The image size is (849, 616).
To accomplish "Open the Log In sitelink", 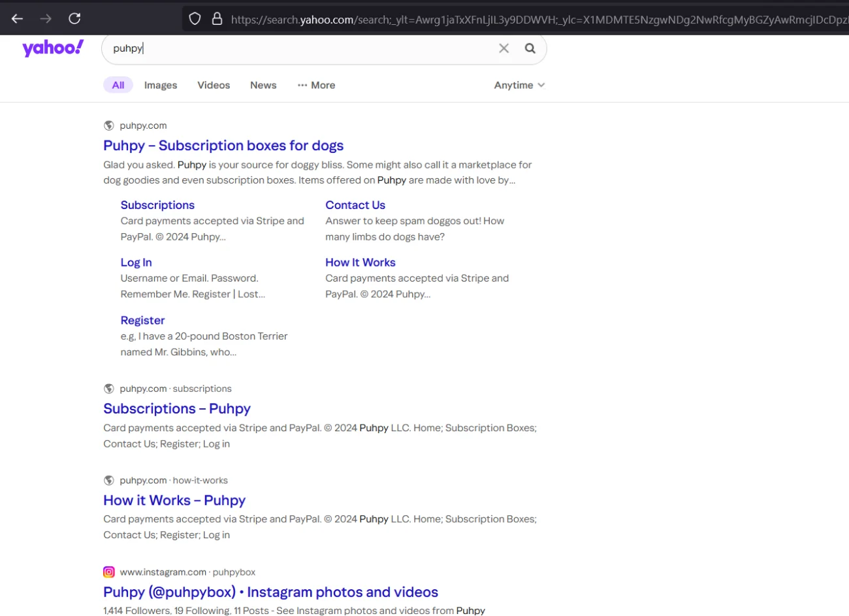I will (x=136, y=263).
